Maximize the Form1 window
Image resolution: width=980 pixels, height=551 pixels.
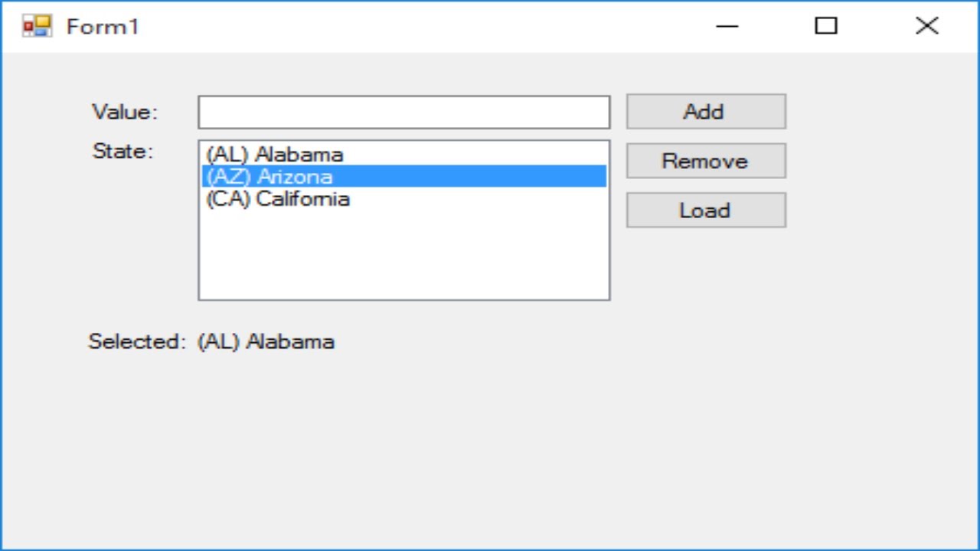(x=825, y=27)
